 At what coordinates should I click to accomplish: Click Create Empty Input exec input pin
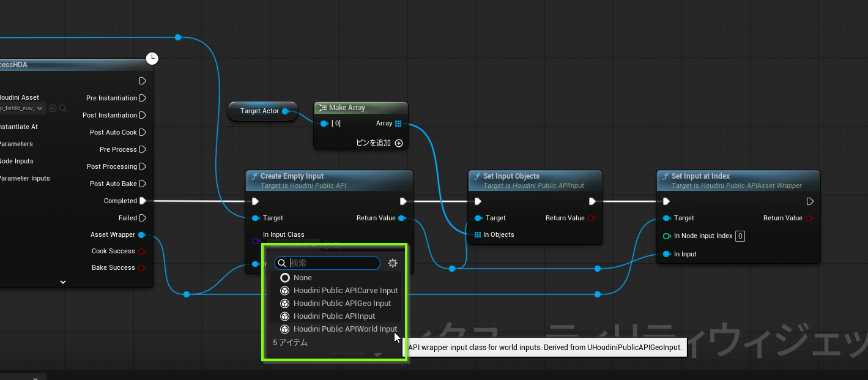coord(255,201)
